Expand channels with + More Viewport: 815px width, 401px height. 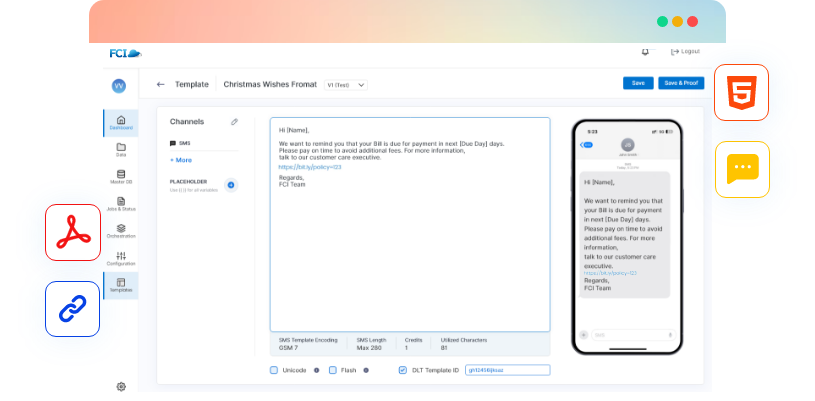pos(181,160)
